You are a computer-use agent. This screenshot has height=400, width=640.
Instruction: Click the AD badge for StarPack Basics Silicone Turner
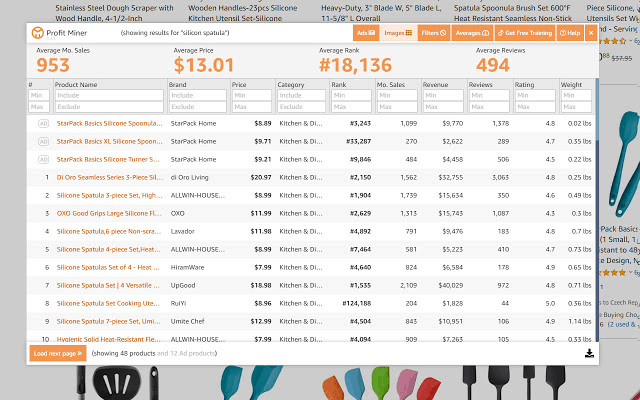click(x=43, y=159)
